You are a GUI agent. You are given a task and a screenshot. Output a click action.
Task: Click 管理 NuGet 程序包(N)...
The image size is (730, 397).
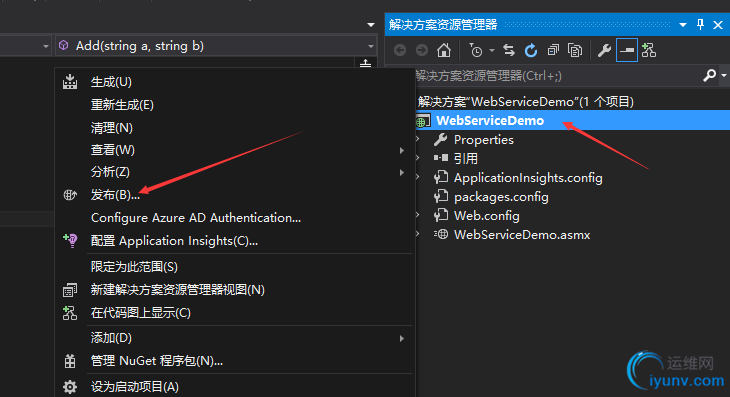click(235, 361)
